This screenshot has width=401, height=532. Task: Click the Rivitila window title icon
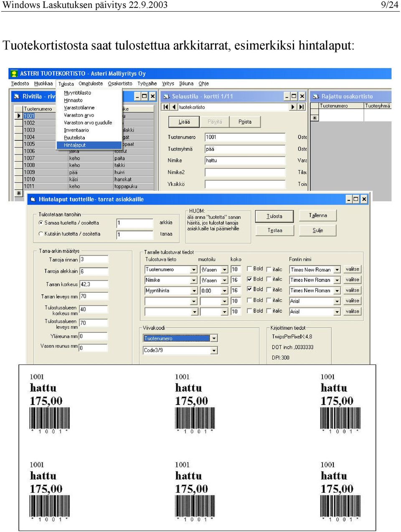point(17,96)
